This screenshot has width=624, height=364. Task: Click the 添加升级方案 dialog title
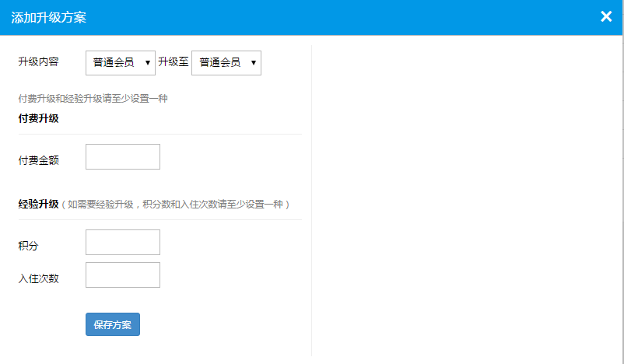pos(48,16)
